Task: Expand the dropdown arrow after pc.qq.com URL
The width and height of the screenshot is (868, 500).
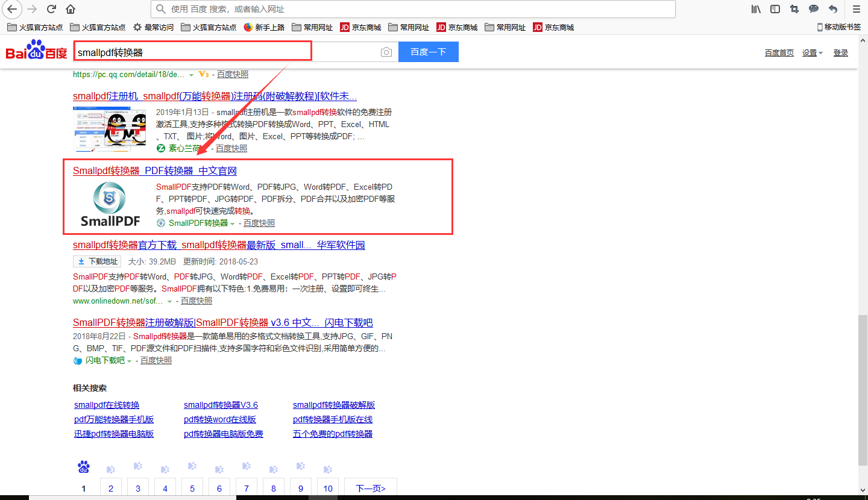Action: tap(191, 75)
